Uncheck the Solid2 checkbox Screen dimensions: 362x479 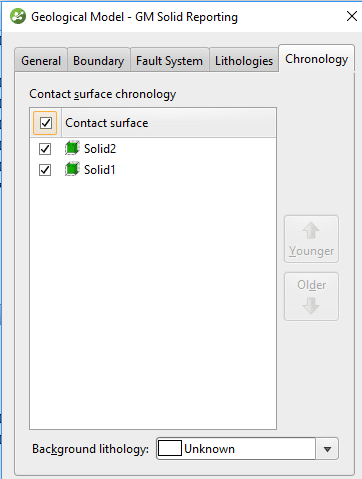point(45,149)
